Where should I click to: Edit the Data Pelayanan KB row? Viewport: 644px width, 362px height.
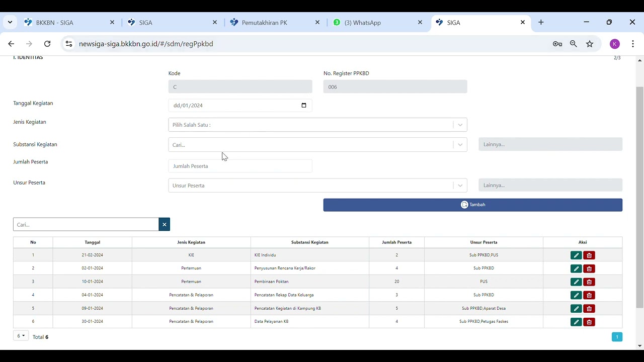tap(576, 322)
